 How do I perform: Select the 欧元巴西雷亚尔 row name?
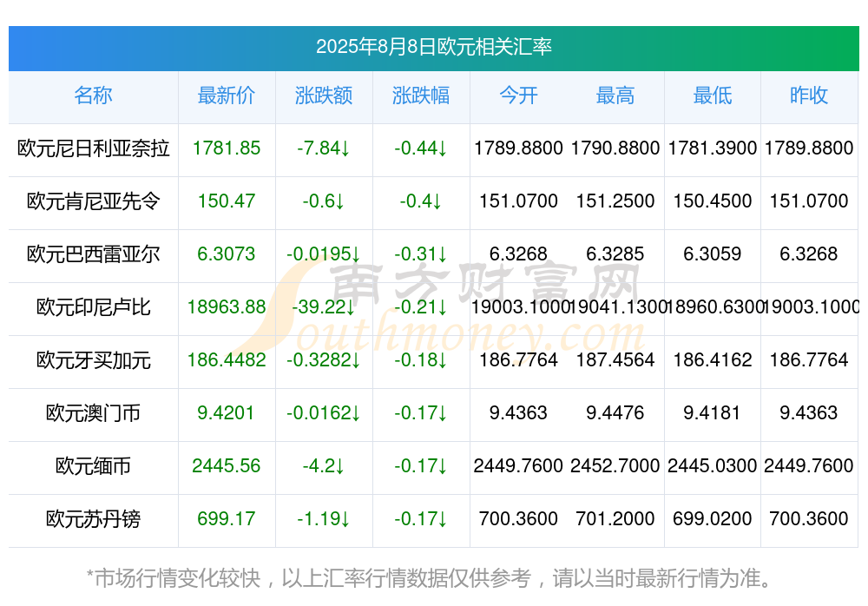pyautogui.click(x=93, y=254)
